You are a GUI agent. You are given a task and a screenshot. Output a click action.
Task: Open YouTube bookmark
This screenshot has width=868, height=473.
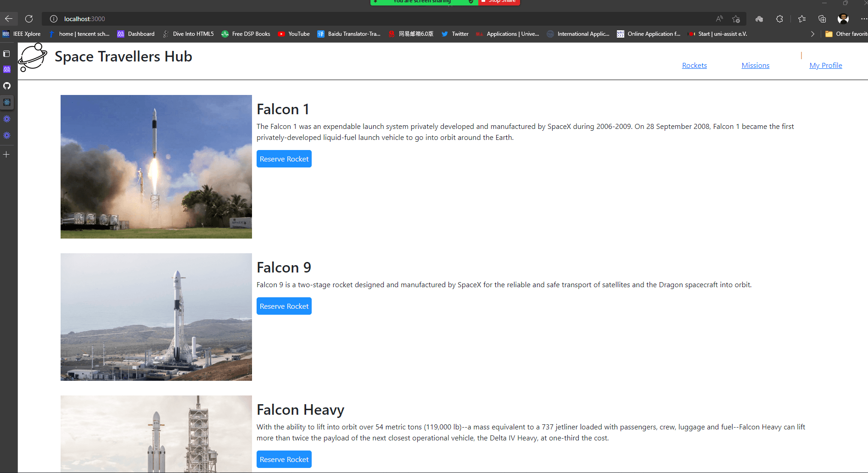[x=294, y=34]
